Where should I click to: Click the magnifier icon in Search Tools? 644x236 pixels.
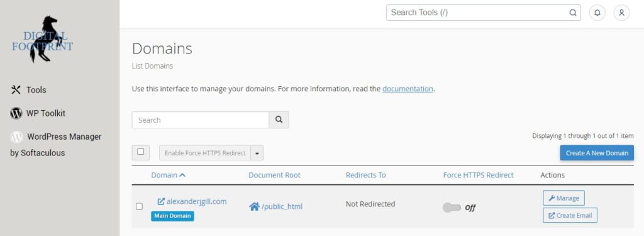572,13
